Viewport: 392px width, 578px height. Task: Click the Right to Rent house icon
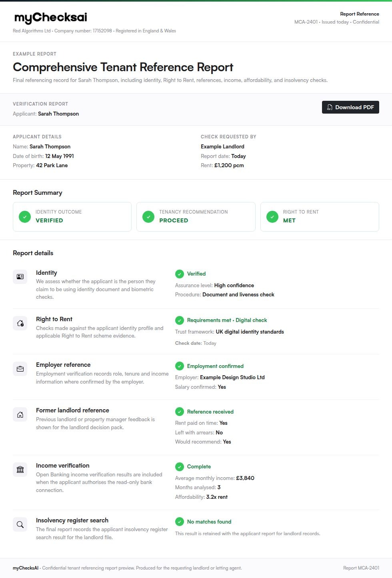[x=20, y=323]
